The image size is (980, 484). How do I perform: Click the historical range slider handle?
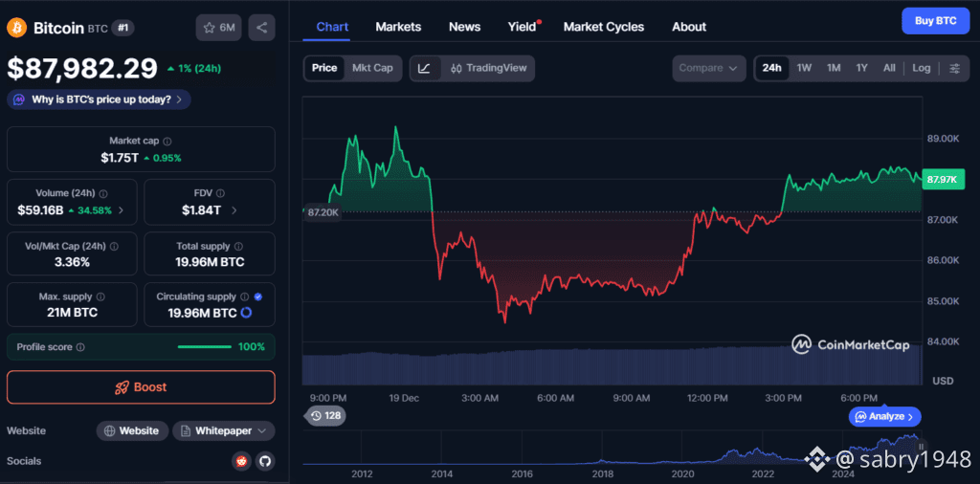coord(921,447)
